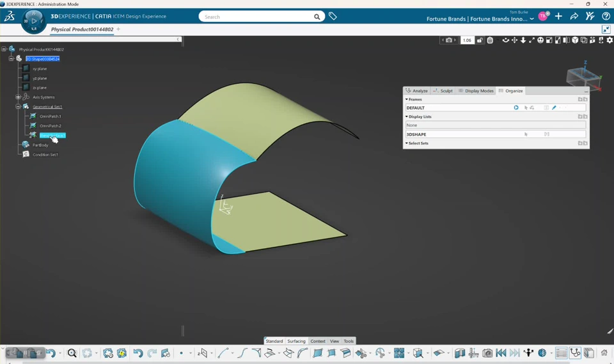Screen dimensions: 614x364
Task: Expand the Axis Systems node
Action: (18, 97)
